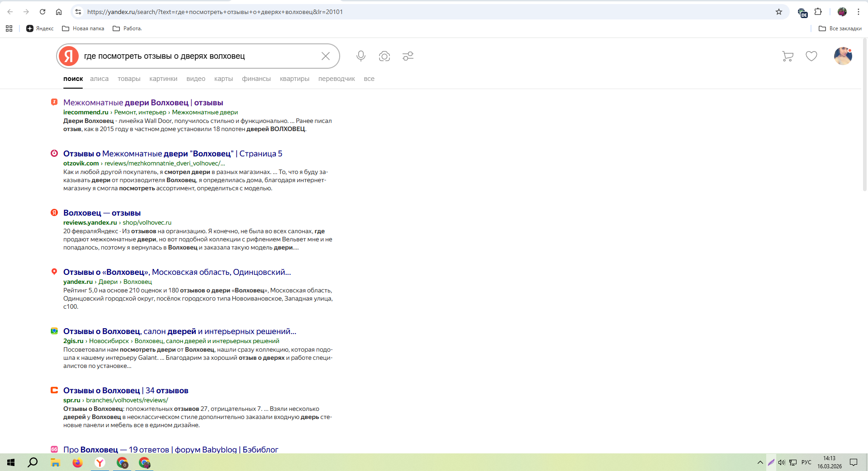Open the Все закладки bookmarks folder
This screenshot has height=471, width=868.
coord(840,28)
